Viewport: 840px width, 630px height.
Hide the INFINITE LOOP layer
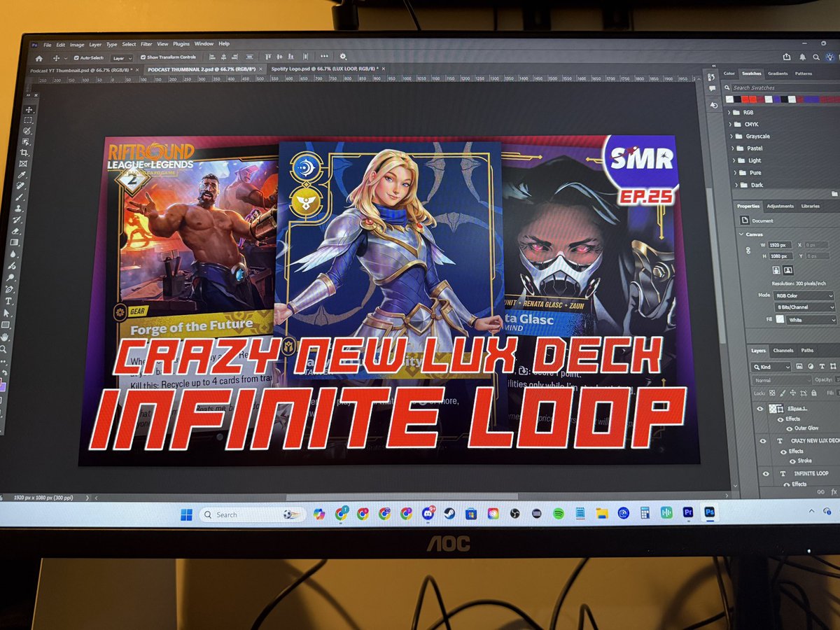click(x=766, y=474)
